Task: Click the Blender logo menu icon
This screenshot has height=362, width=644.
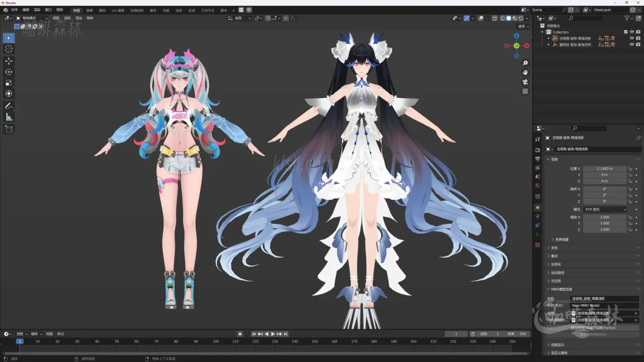Action: pyautogui.click(x=5, y=10)
